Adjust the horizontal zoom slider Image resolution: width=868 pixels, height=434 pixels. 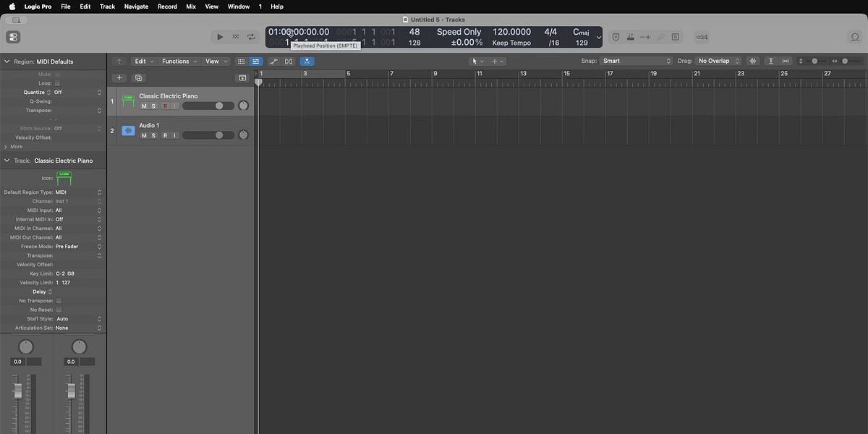coord(850,61)
